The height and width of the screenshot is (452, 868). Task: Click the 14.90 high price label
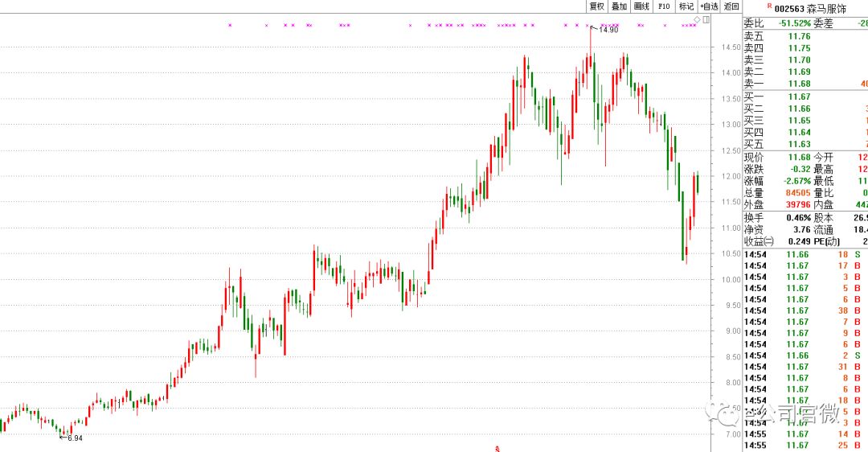[x=608, y=30]
